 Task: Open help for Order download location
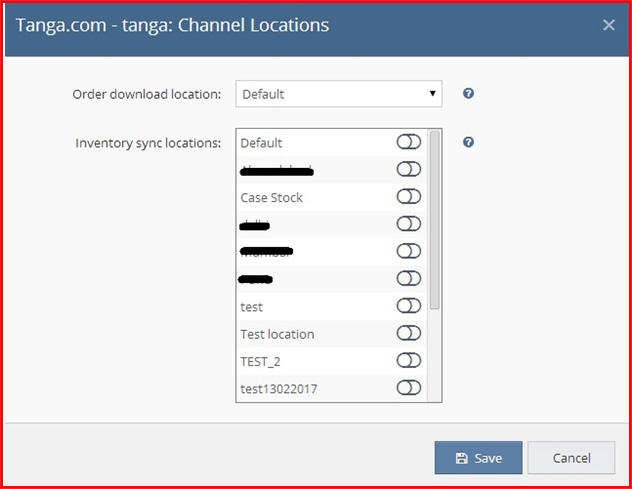(468, 94)
